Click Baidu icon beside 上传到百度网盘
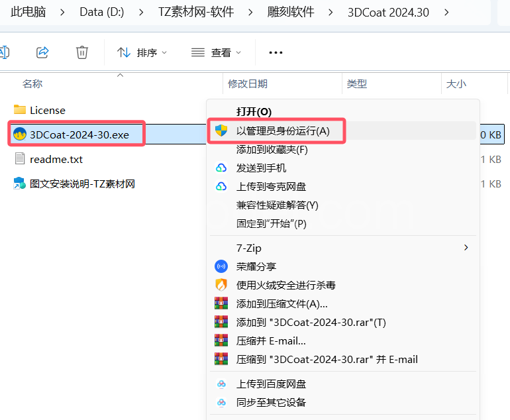This screenshot has height=420, width=510. pos(221,384)
